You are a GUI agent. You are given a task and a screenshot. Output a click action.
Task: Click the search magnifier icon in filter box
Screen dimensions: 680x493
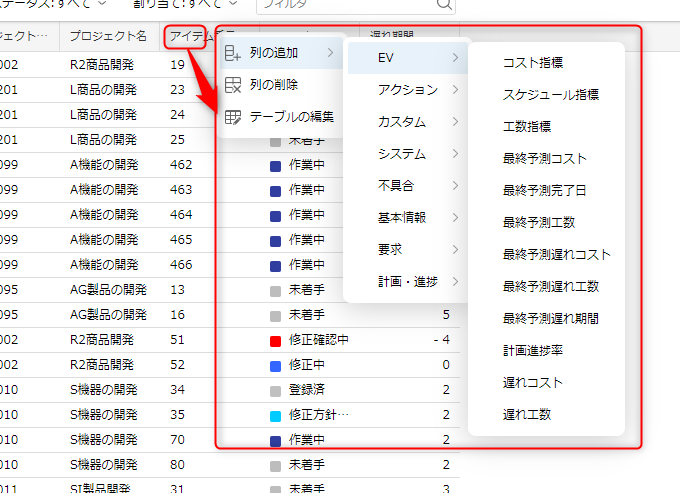pyautogui.click(x=444, y=4)
